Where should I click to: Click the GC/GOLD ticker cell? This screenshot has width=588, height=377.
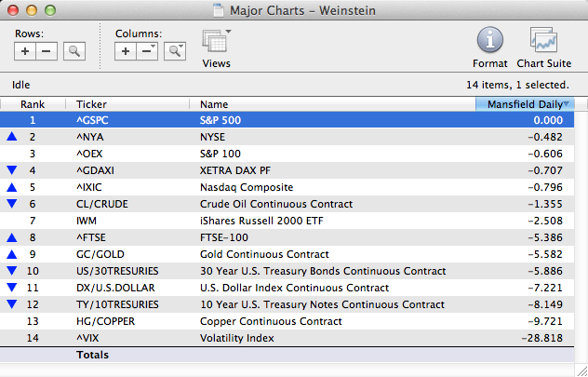tap(102, 254)
